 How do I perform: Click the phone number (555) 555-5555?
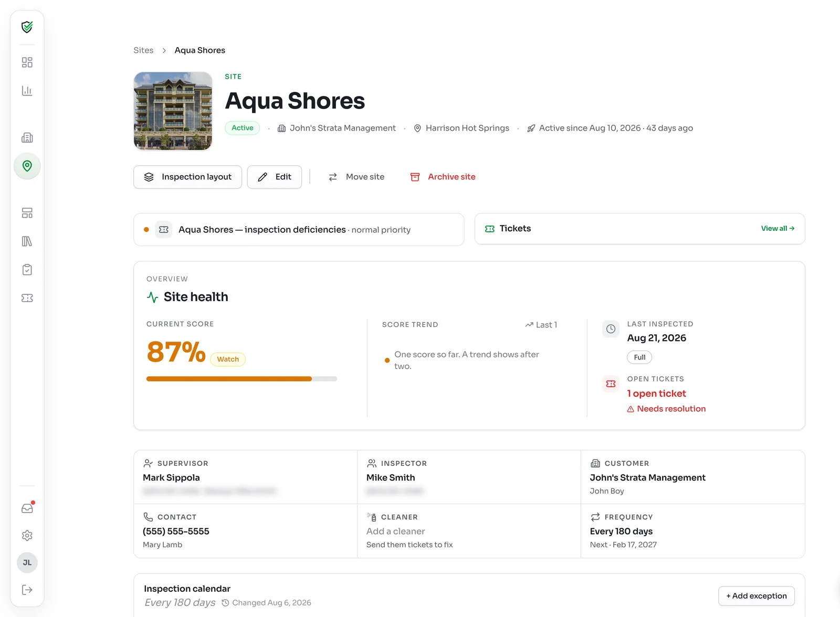(x=176, y=531)
